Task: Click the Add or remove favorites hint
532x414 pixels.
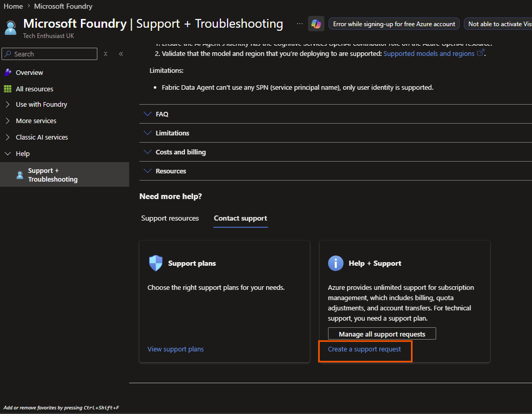Action: [x=61, y=407]
